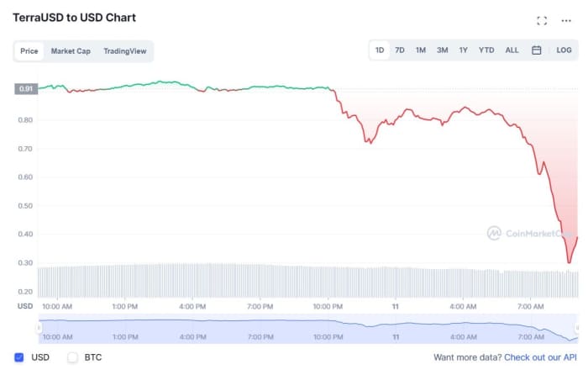
Task: Enable the BTC checkbox
Action: 72,357
